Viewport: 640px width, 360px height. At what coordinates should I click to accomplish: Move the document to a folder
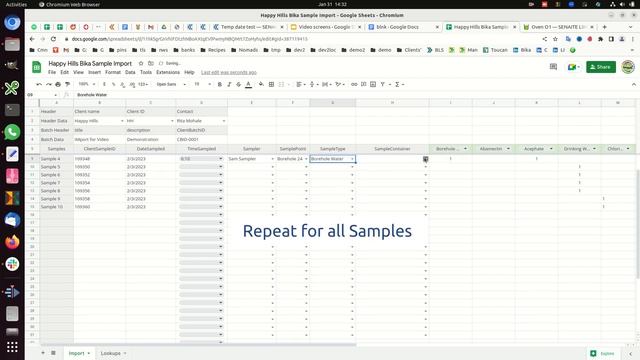tap(151, 63)
